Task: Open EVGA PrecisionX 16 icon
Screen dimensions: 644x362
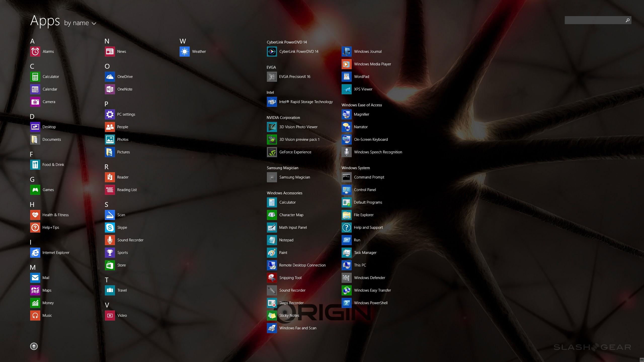Action: (272, 77)
